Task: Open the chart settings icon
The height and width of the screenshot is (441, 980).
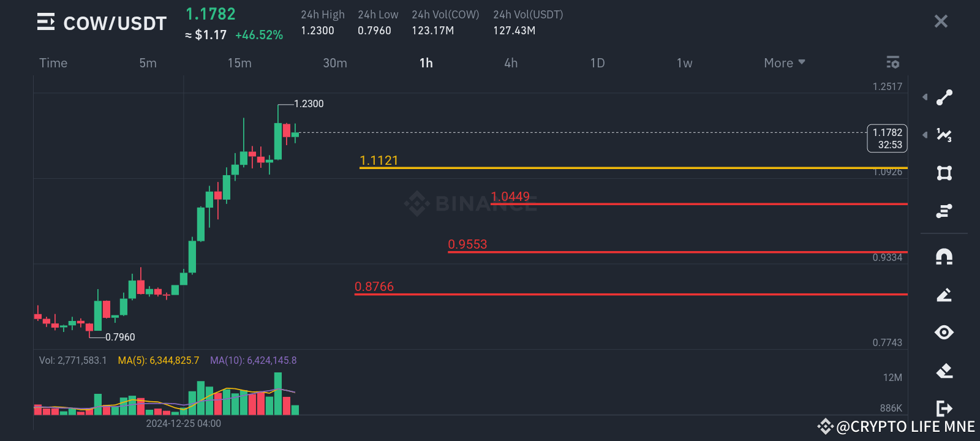Action: point(892,62)
